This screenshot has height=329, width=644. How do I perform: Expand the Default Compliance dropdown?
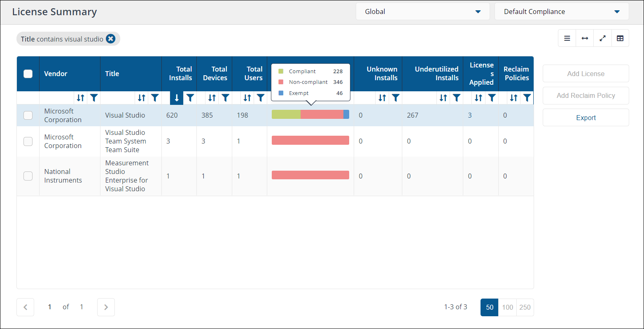(561, 12)
